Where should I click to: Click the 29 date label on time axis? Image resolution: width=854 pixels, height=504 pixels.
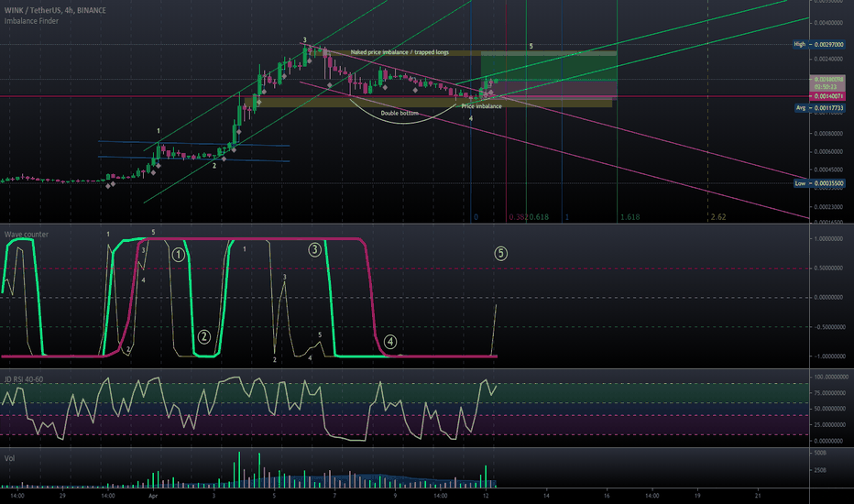(62, 496)
